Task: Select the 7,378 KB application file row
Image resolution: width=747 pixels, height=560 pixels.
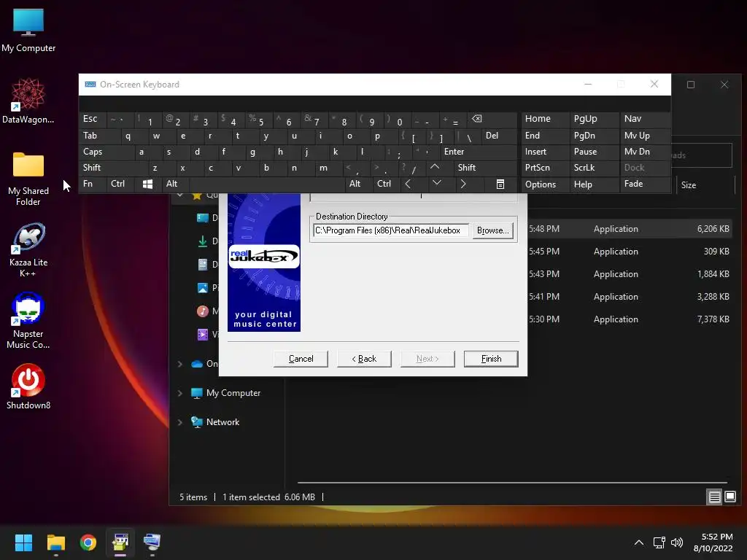Action: (x=631, y=319)
